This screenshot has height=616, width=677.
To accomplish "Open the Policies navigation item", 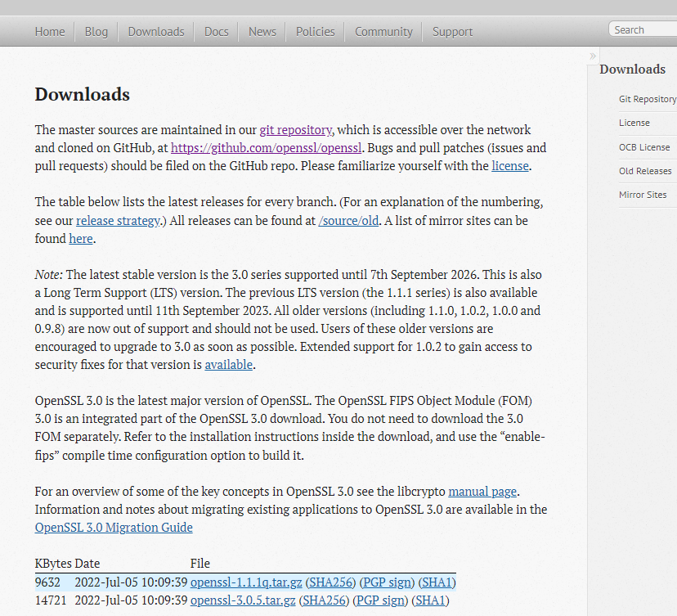I will pyautogui.click(x=315, y=32).
